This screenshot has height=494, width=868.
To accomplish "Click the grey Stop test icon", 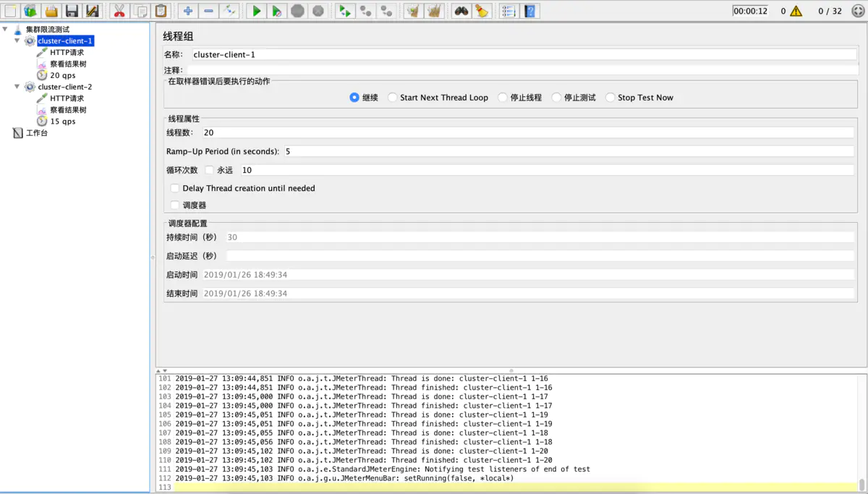I will 297,11.
